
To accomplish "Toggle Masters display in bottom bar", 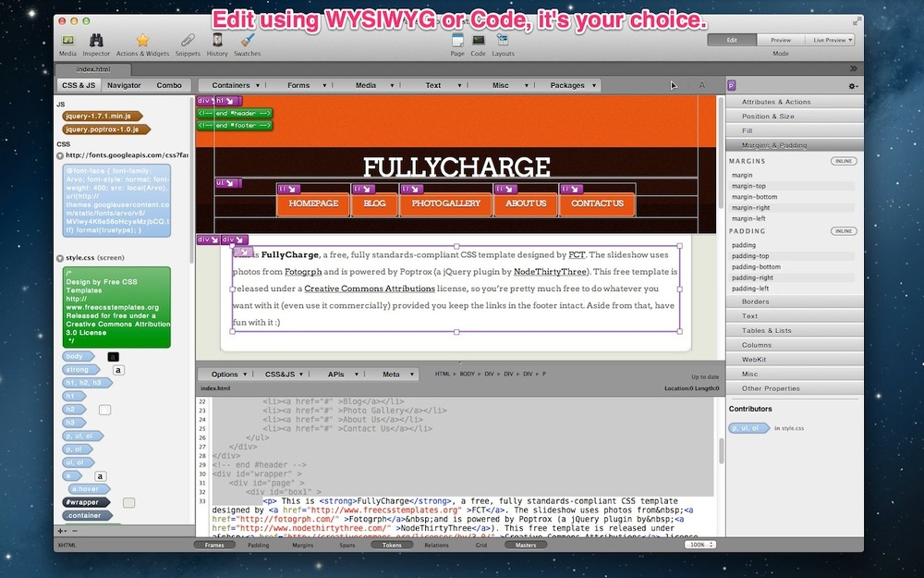I will click(x=526, y=545).
